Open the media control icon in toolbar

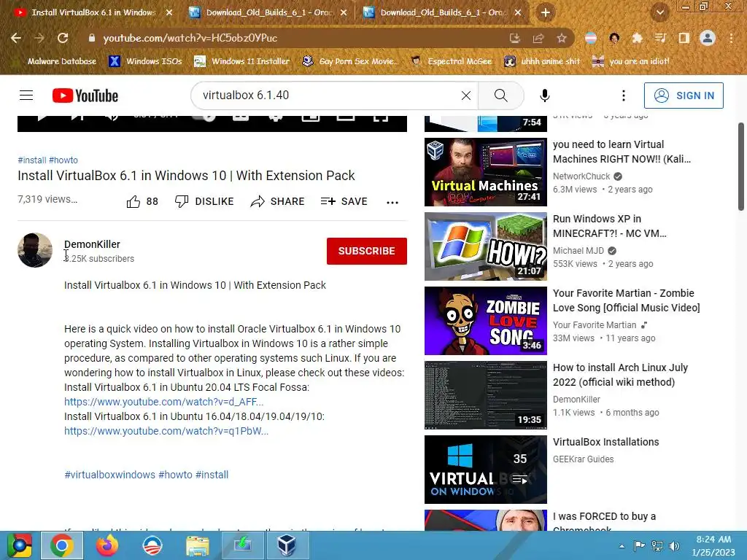pos(660,38)
